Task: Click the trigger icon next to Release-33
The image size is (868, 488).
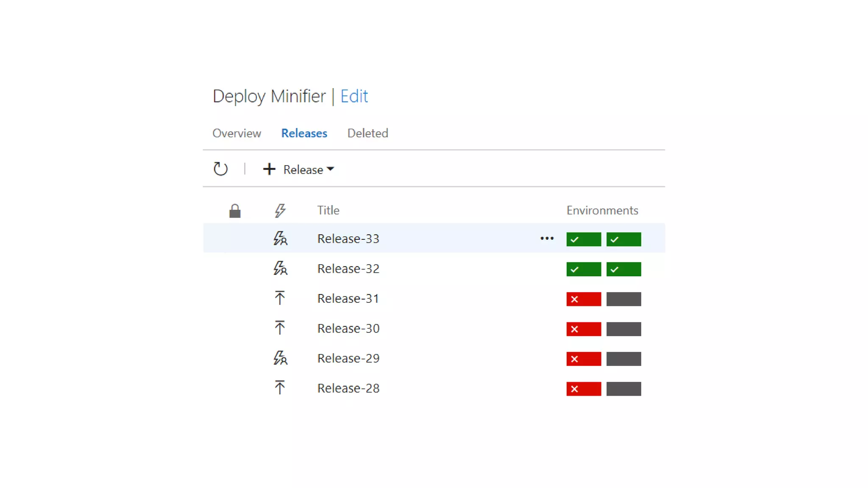Action: coord(280,238)
